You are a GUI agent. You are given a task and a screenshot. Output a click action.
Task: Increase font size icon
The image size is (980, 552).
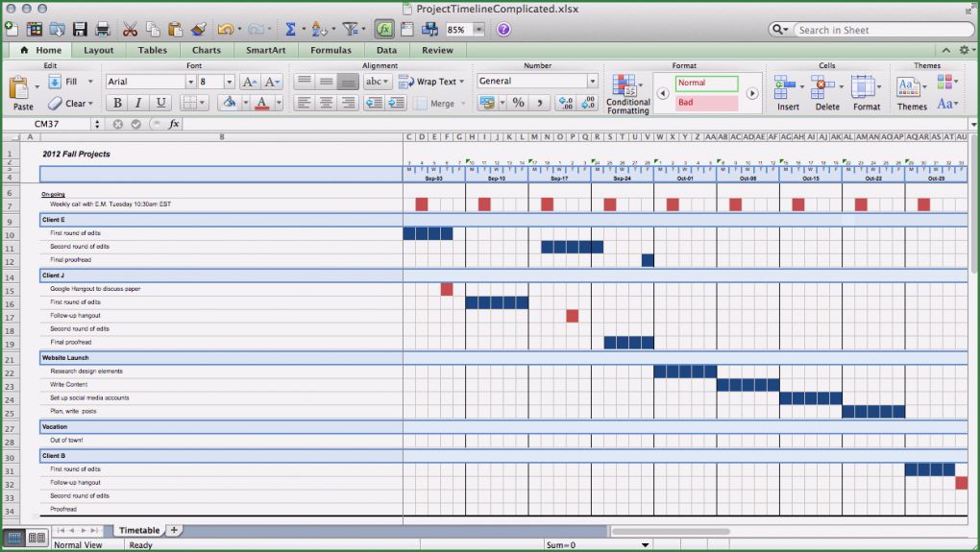pyautogui.click(x=249, y=82)
